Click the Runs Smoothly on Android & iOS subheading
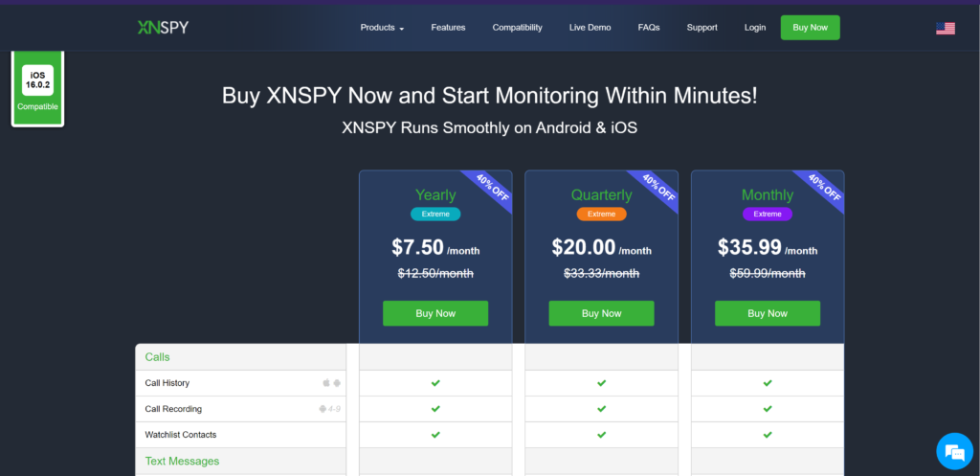980x476 pixels. (x=489, y=128)
